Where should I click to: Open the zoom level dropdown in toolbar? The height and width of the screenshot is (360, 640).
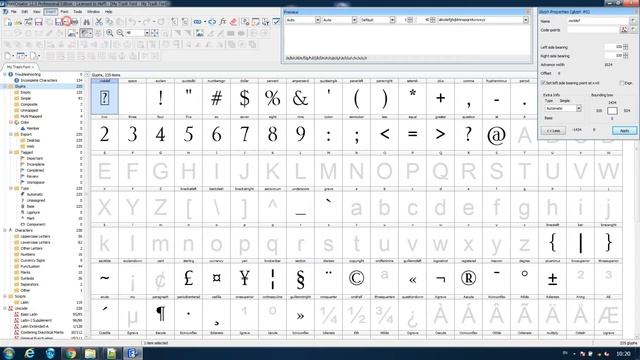[x=147, y=33]
